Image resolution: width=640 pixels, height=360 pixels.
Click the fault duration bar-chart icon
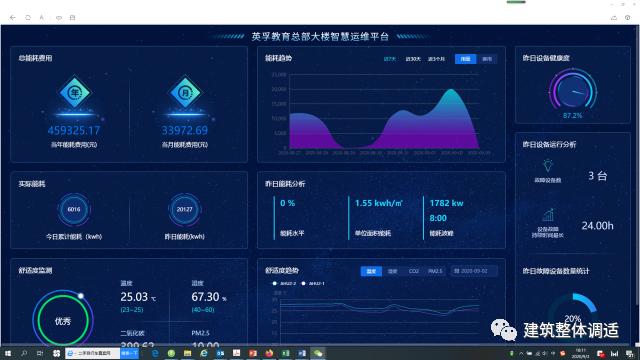pyautogui.click(x=548, y=215)
